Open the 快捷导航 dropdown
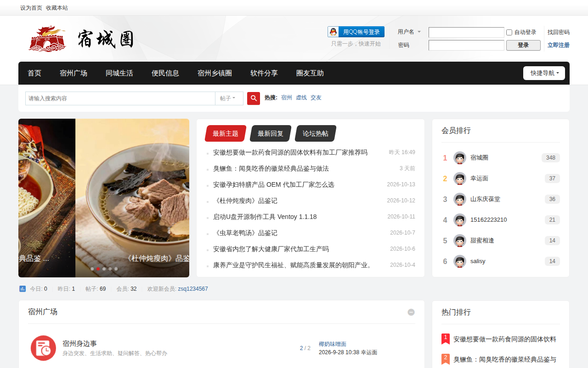Image resolution: width=588 pixels, height=368 pixels. coord(544,73)
